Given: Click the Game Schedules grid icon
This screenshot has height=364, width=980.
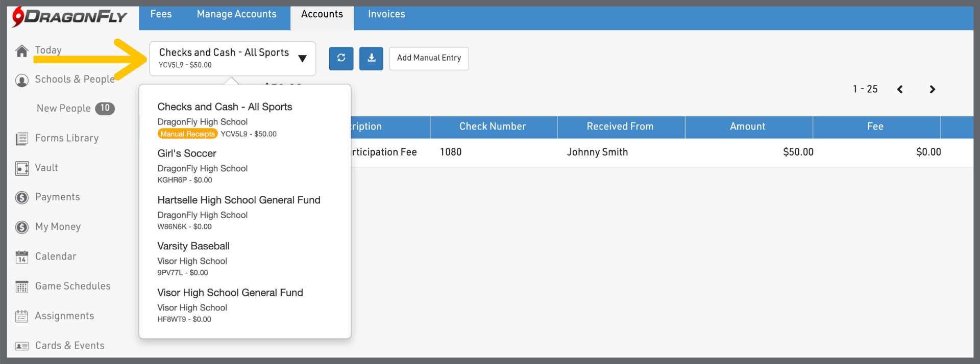Looking at the screenshot, I should (22, 287).
